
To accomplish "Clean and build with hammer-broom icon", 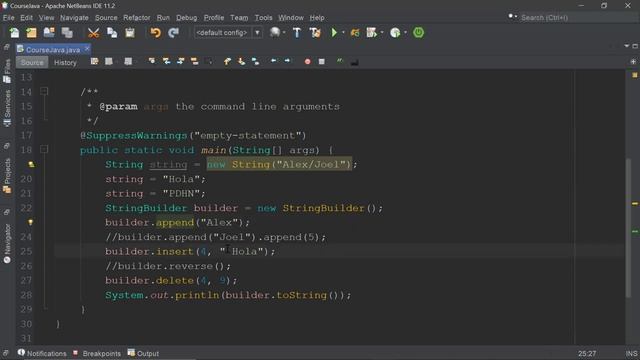I will [315, 33].
